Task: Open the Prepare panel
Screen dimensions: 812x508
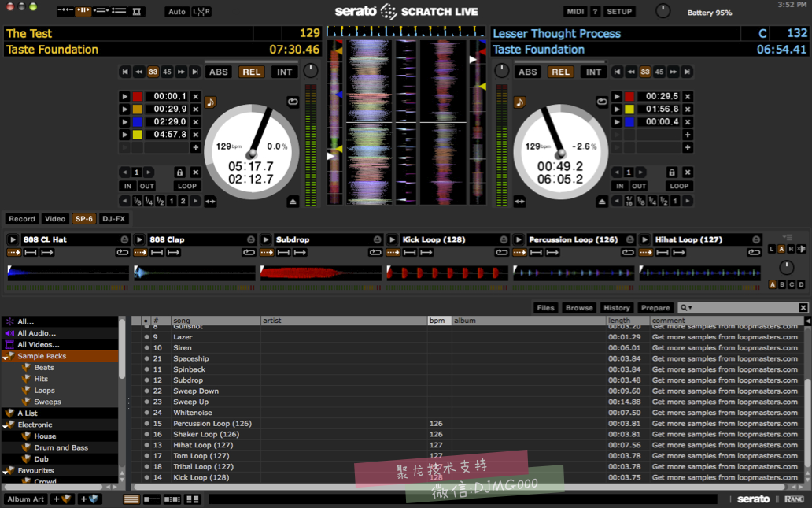Action: click(x=655, y=308)
